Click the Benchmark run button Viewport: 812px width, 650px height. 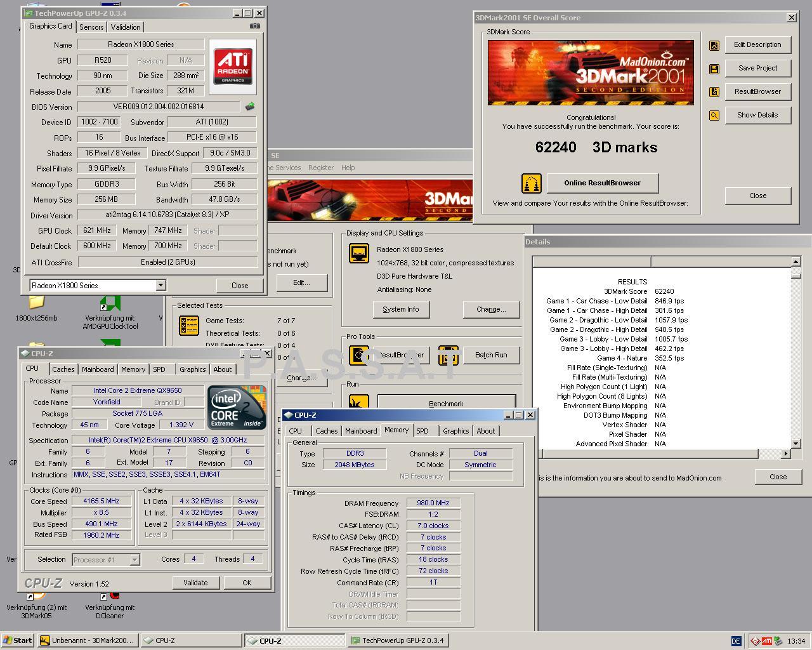tap(446, 404)
